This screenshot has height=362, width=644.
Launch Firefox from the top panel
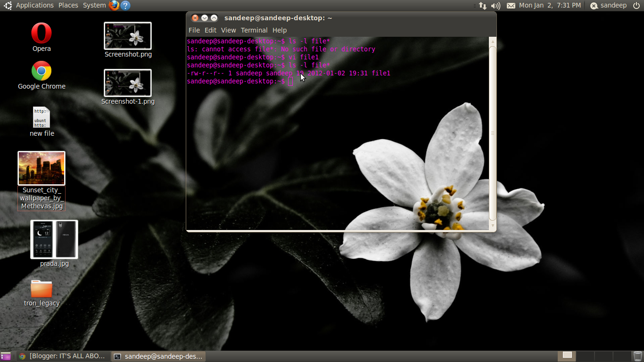(x=113, y=5)
